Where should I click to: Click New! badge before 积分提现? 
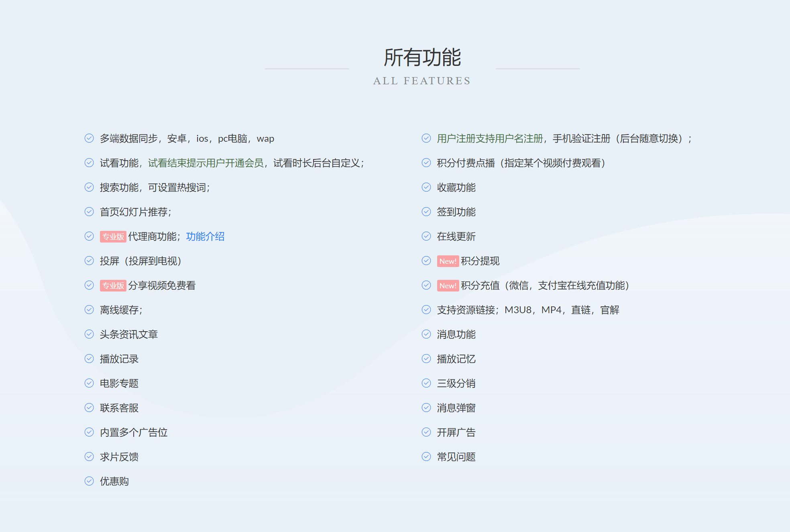tap(448, 261)
